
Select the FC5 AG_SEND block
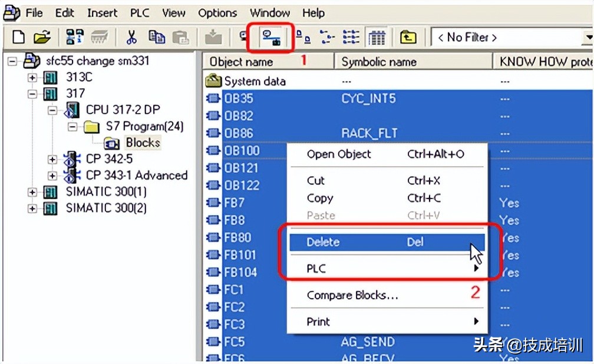pyautogui.click(x=234, y=342)
